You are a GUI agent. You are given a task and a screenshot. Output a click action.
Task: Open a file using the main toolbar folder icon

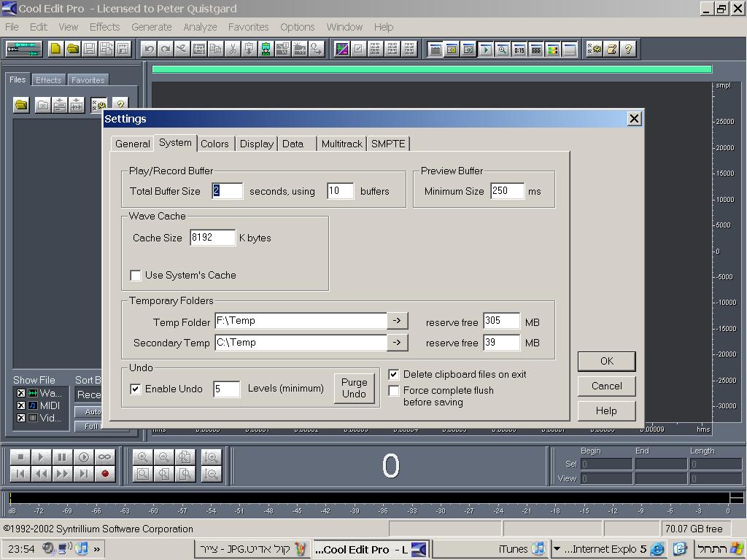pyautogui.click(x=73, y=49)
